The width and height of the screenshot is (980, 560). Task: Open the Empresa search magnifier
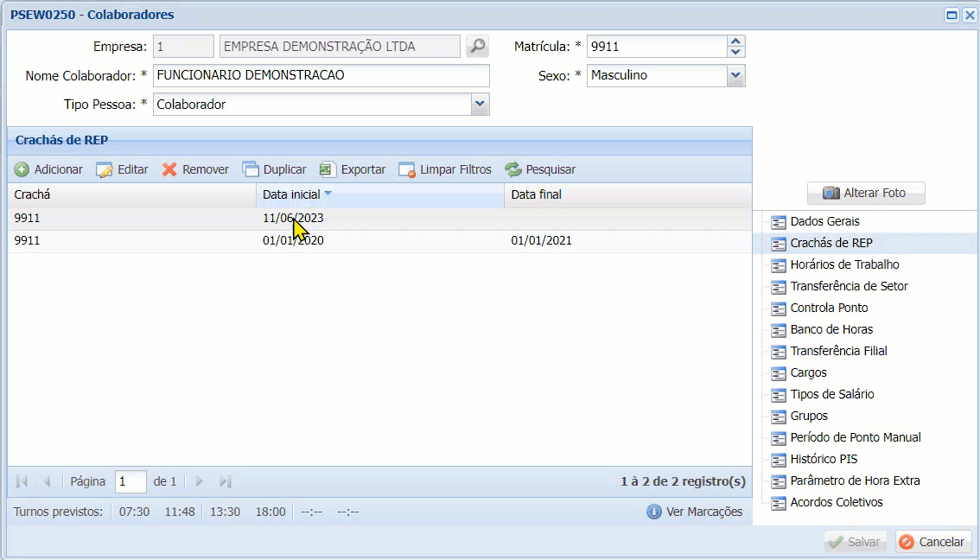(x=477, y=46)
